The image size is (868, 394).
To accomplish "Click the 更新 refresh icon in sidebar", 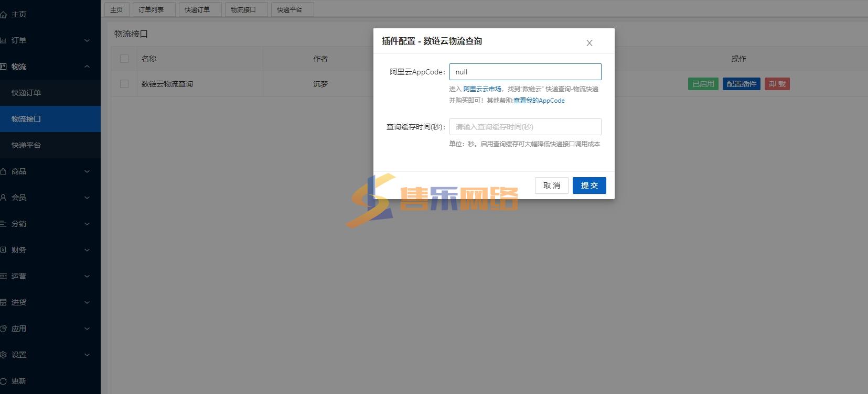I will (4, 381).
